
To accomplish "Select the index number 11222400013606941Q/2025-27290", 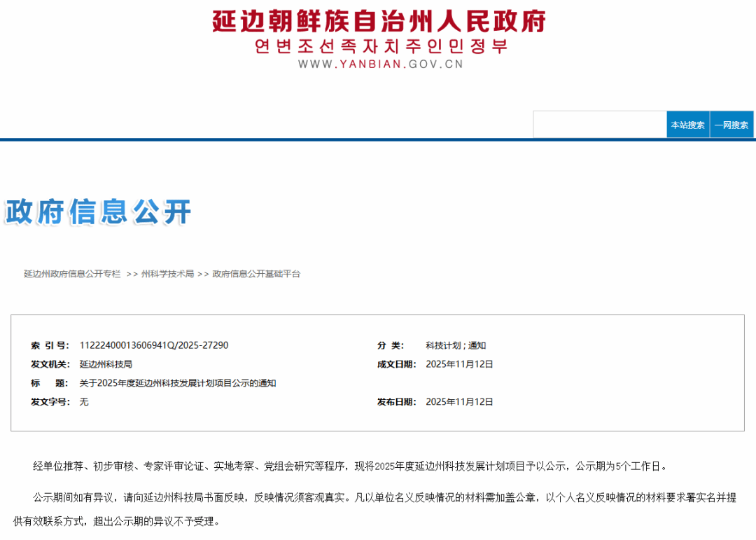I will [154, 345].
